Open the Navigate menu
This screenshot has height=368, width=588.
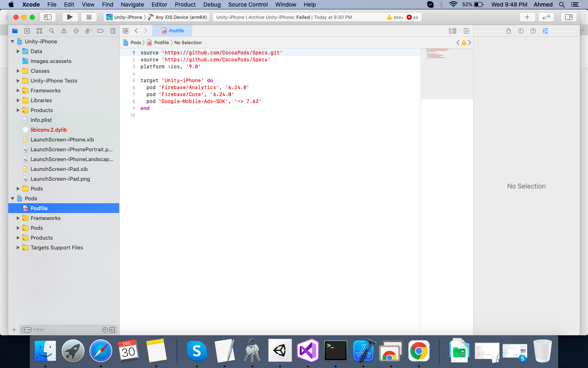132,4
